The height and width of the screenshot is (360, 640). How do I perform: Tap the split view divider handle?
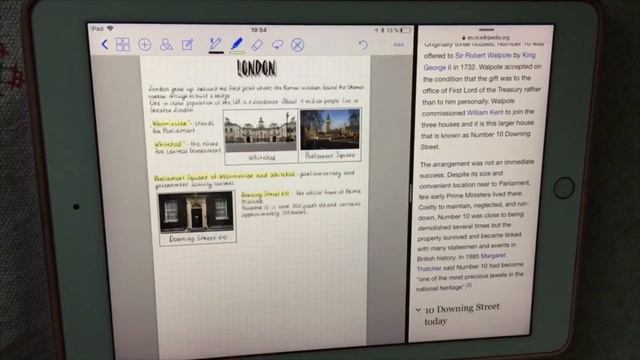tap(410, 193)
